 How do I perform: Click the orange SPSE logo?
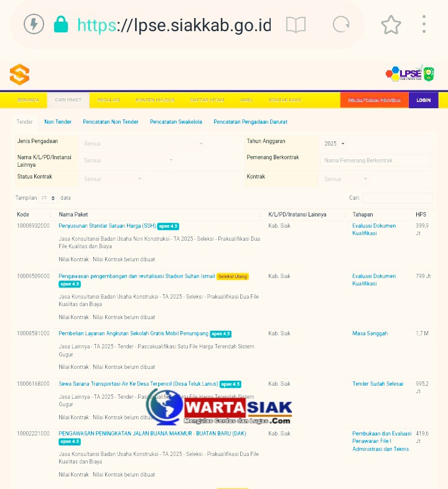click(19, 75)
